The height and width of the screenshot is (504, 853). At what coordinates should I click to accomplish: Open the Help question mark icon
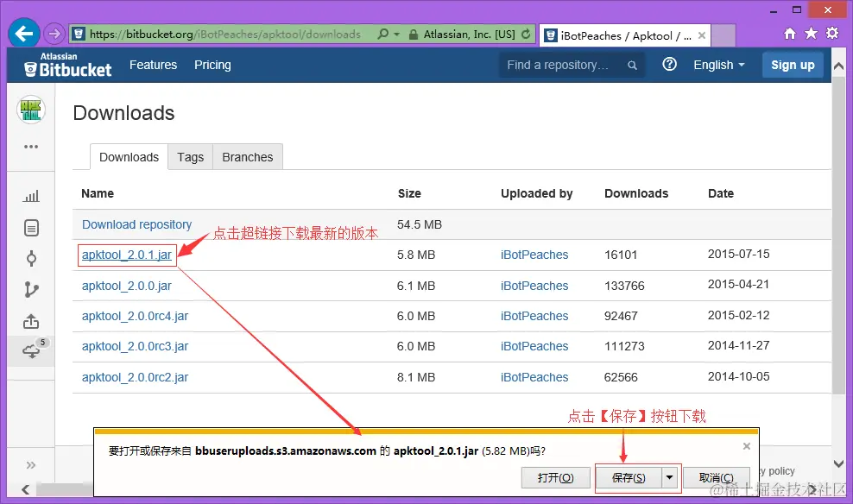tap(669, 64)
